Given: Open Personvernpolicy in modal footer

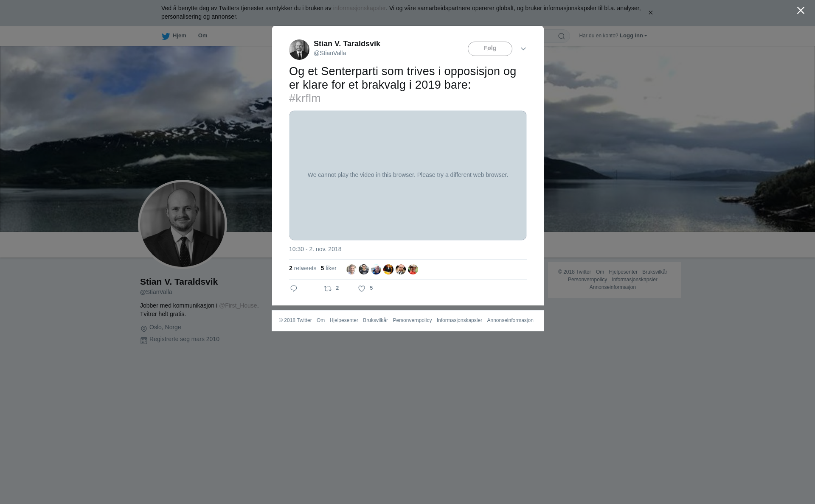Looking at the screenshot, I should [412, 320].
